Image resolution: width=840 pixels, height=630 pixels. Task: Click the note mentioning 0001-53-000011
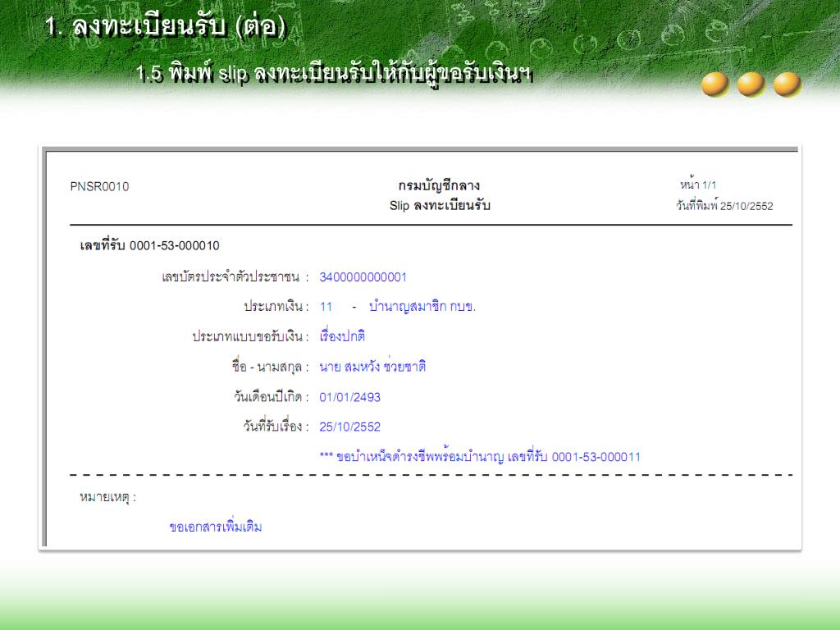click(480, 457)
